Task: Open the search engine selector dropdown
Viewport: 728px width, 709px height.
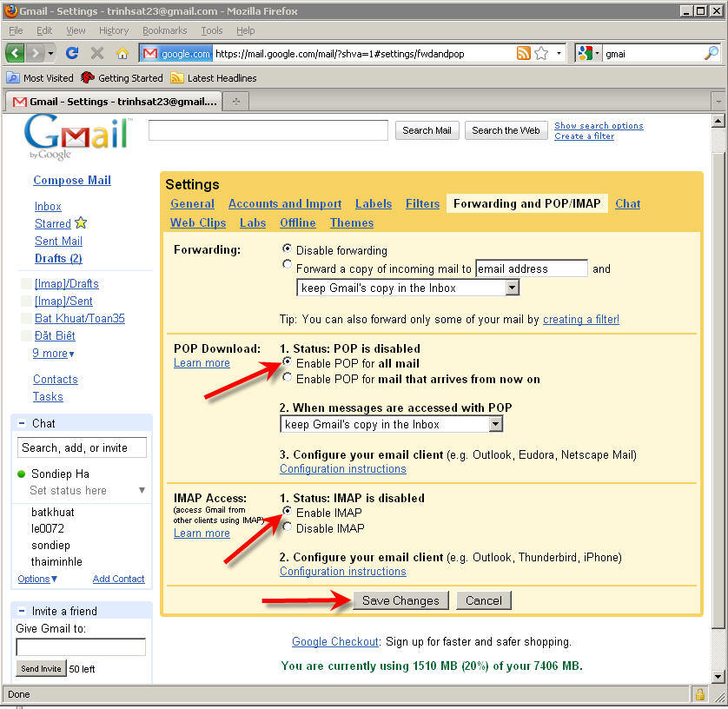Action: (x=589, y=53)
